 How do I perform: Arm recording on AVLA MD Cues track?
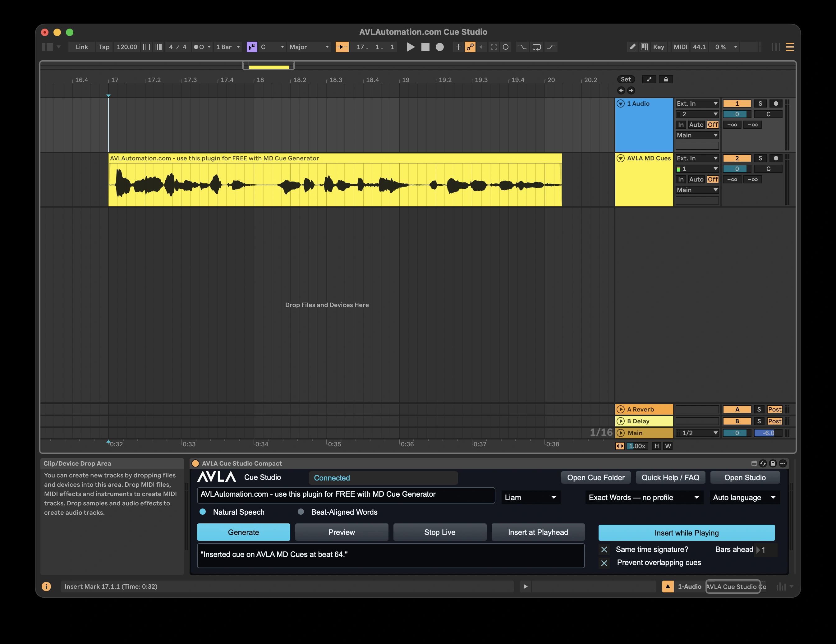[x=776, y=159]
